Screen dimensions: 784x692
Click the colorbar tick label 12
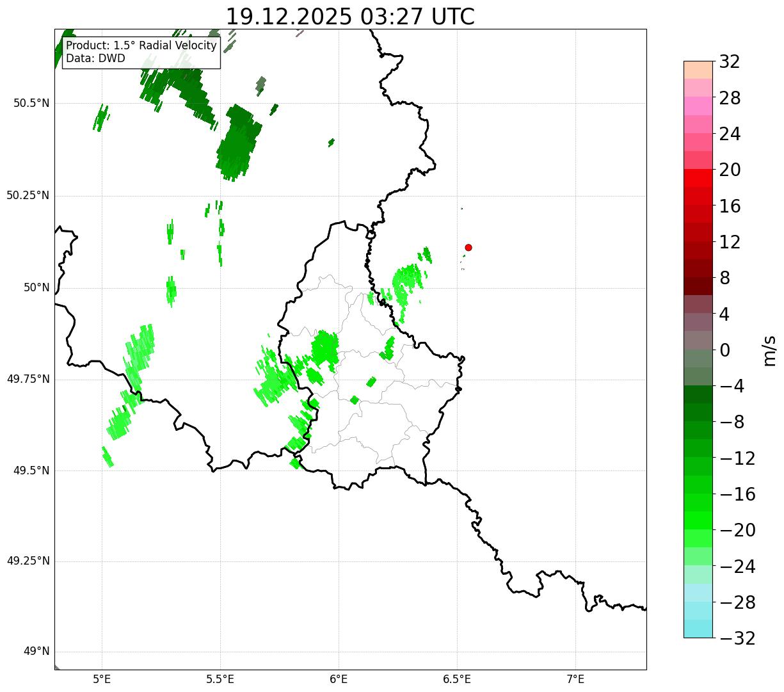pos(730,242)
